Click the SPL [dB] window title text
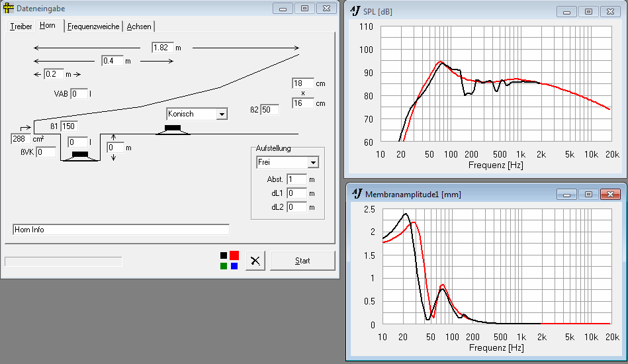 click(x=378, y=12)
